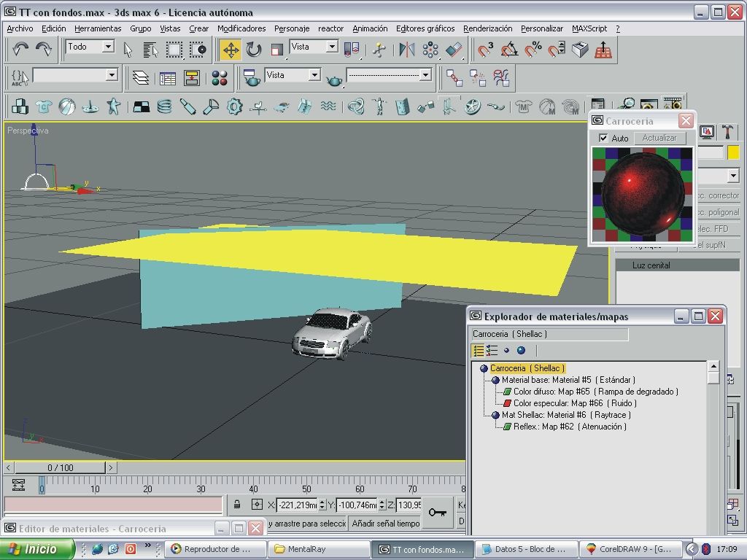Uncheck the Auto checkbox in Carroceria preview
747x560 pixels.
pyautogui.click(x=603, y=138)
